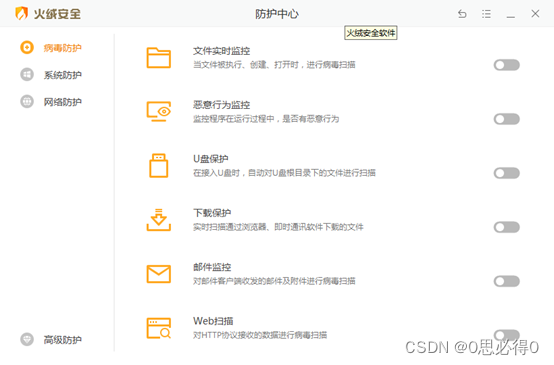Click the 下载保护 title
The width and height of the screenshot is (554, 365).
(212, 213)
